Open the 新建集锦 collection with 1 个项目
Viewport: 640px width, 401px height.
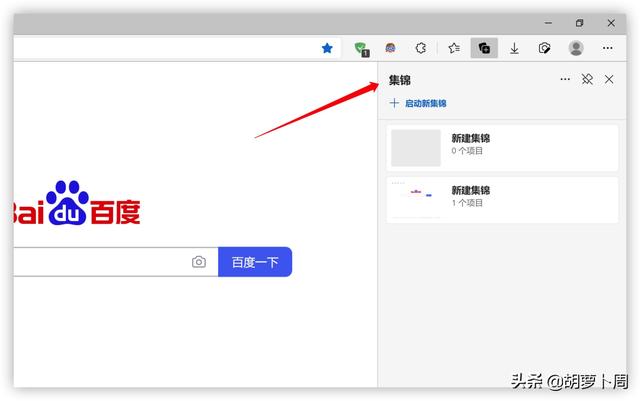502,200
